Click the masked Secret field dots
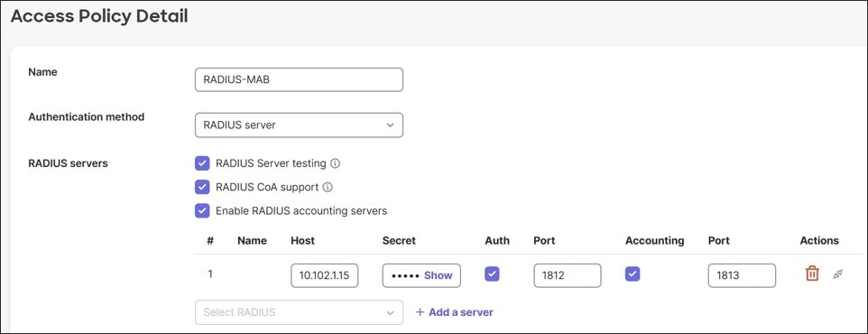Image resolution: width=868 pixels, height=334 pixels. click(x=405, y=275)
